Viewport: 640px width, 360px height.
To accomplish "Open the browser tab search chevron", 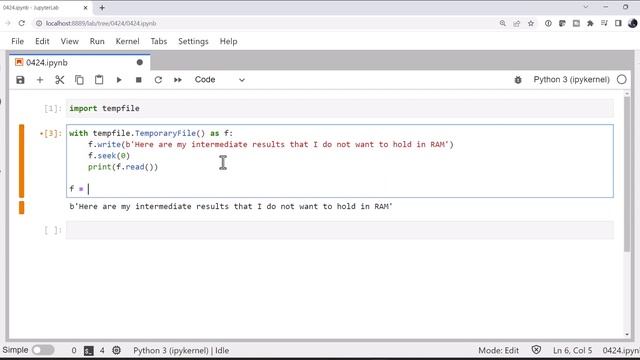I will [x=586, y=7].
